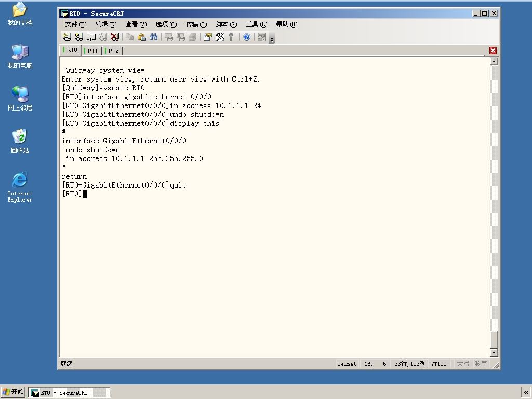Open the 选项(O) menu
This screenshot has height=399, width=532.
tap(166, 24)
